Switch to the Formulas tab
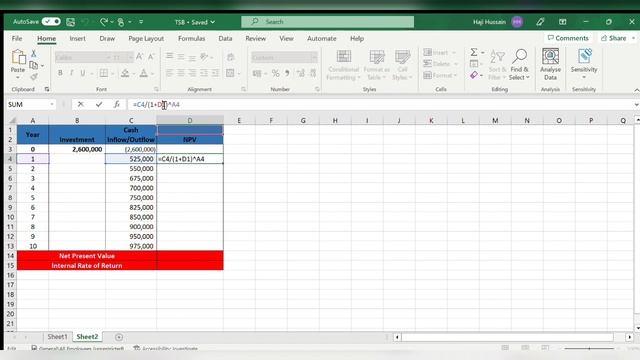Image resolution: width=640 pixels, height=360 pixels. point(191,38)
